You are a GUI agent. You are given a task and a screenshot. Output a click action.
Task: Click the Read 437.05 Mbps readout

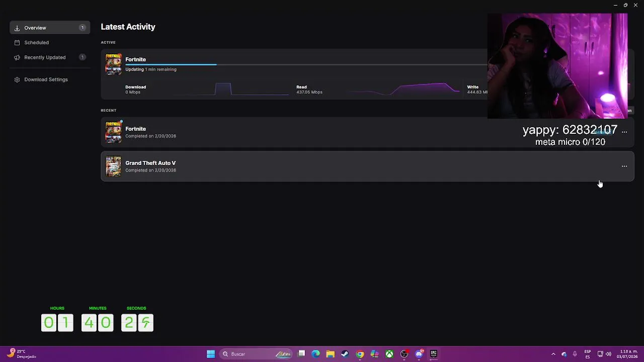point(309,89)
